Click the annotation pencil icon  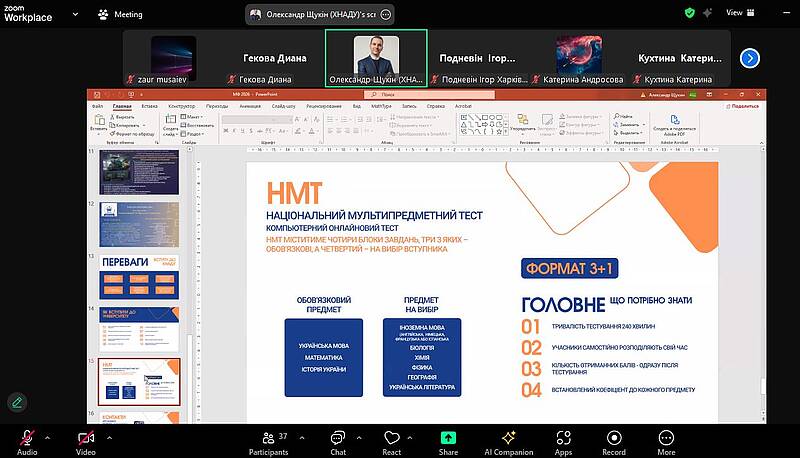(16, 401)
